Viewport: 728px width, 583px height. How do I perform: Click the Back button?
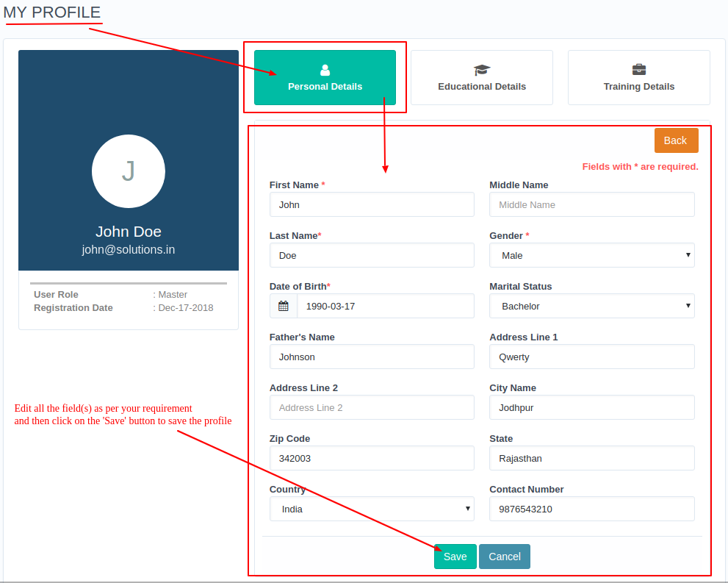click(x=676, y=140)
